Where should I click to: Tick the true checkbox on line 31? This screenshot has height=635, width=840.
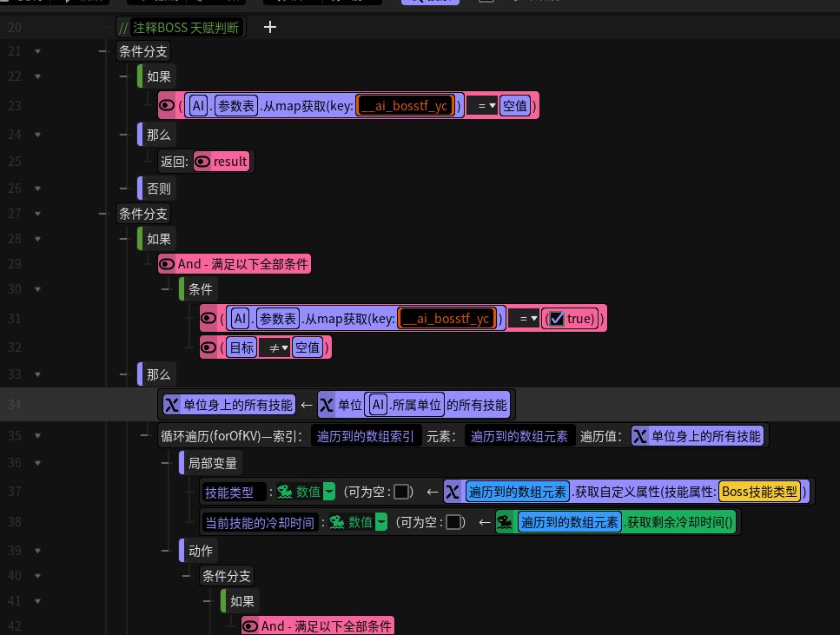[x=557, y=319]
